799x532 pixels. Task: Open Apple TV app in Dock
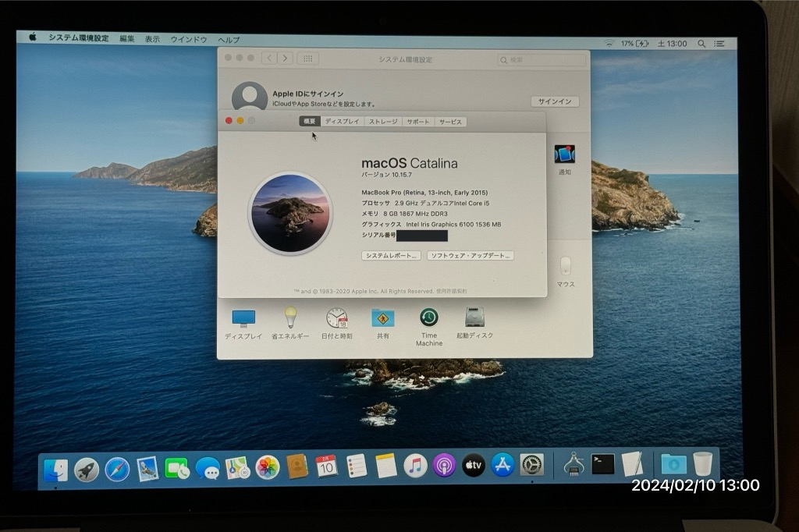pos(474,465)
